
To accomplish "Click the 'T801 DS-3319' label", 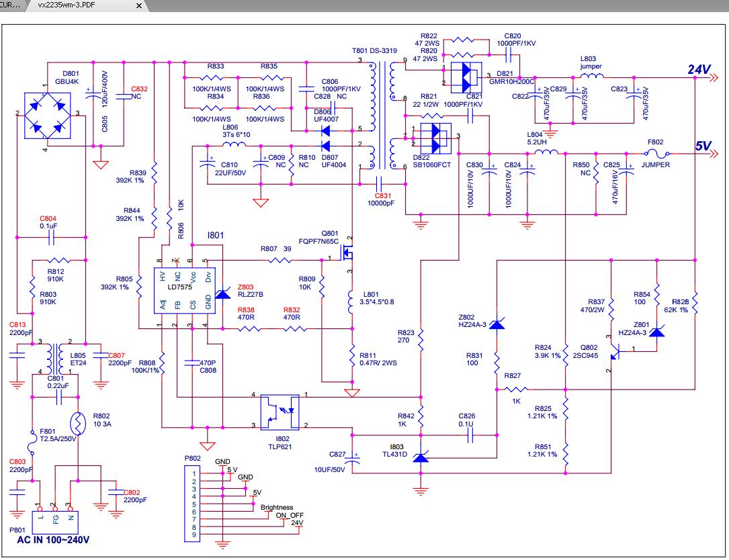I will [x=374, y=50].
